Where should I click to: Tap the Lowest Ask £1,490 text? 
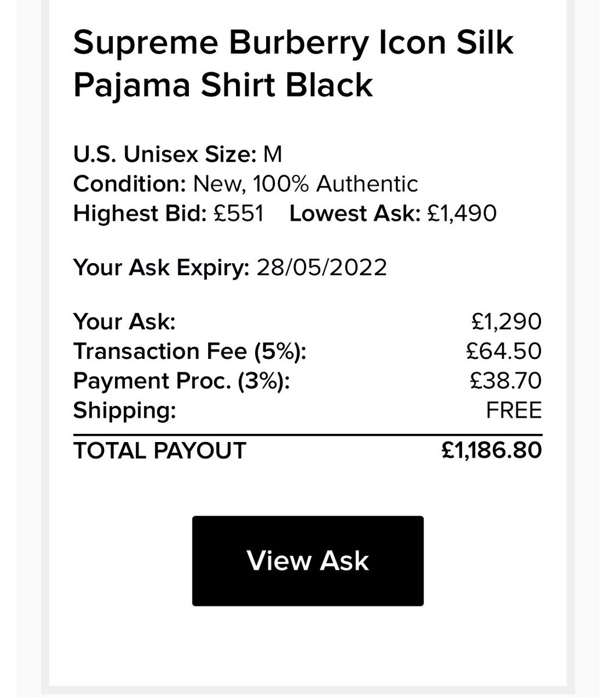coord(393,214)
